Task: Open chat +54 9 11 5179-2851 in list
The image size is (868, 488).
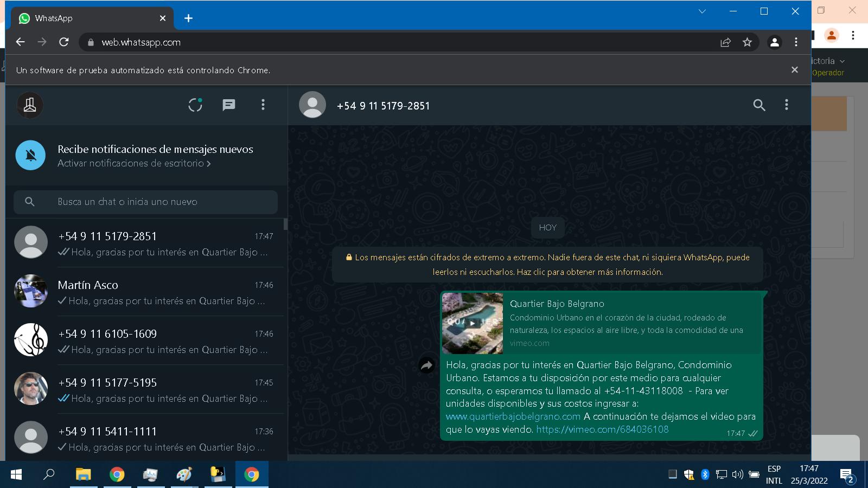Action: [x=145, y=243]
